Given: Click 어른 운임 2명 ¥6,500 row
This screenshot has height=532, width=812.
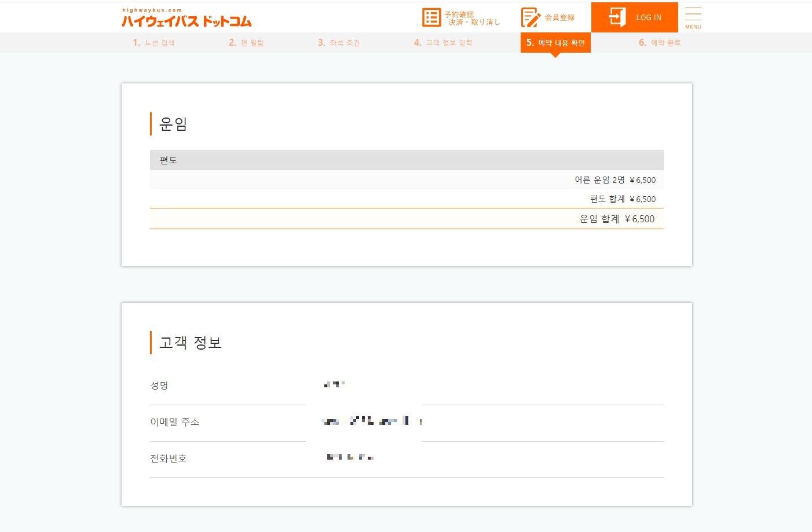Looking at the screenshot, I should (407, 180).
